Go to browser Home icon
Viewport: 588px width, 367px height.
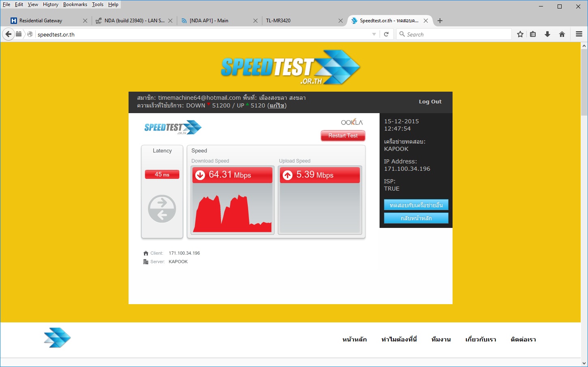coord(562,34)
